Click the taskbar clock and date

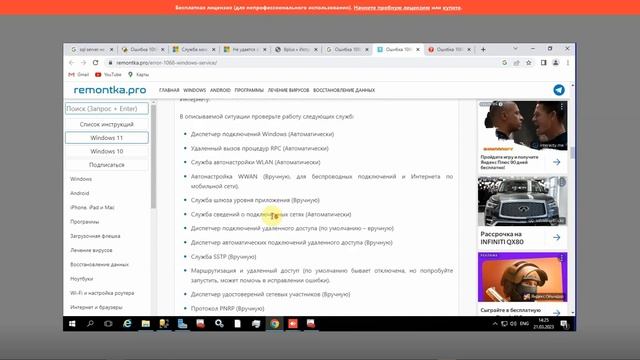pyautogui.click(x=544, y=324)
